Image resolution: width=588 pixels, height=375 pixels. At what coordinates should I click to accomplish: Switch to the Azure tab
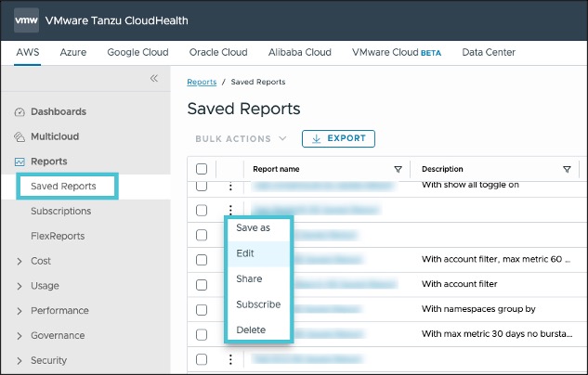click(x=73, y=52)
